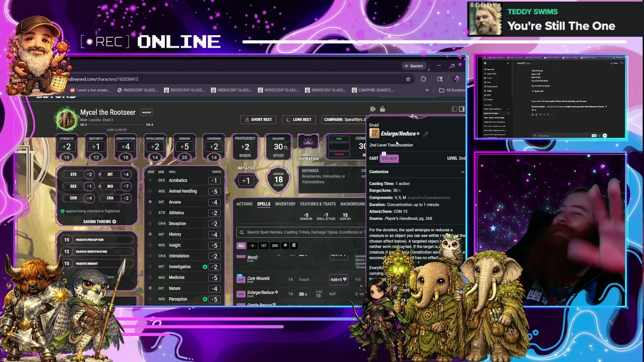Click the copy response icon in ChatGPT window
The image size is (644, 362).
click(533, 115)
